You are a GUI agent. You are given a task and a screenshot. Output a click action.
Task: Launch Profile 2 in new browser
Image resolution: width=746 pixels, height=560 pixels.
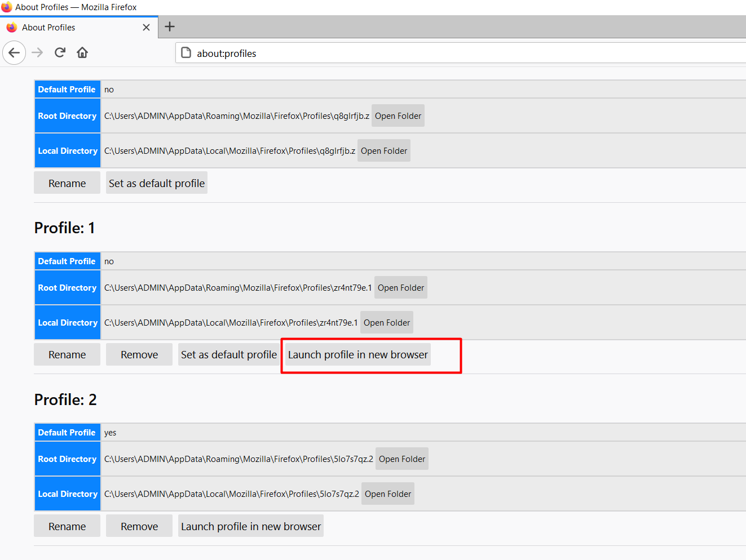[x=250, y=527]
